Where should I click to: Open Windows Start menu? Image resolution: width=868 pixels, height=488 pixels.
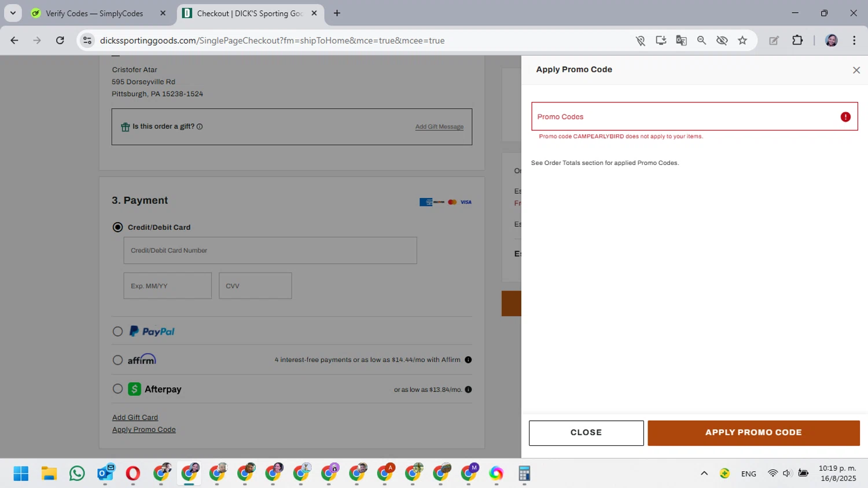pos(21,474)
